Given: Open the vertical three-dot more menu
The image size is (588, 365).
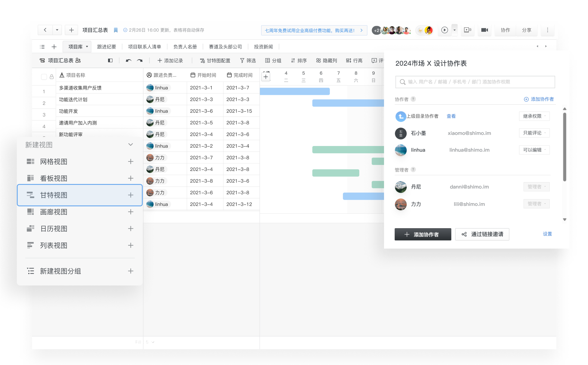Looking at the screenshot, I should point(547,30).
